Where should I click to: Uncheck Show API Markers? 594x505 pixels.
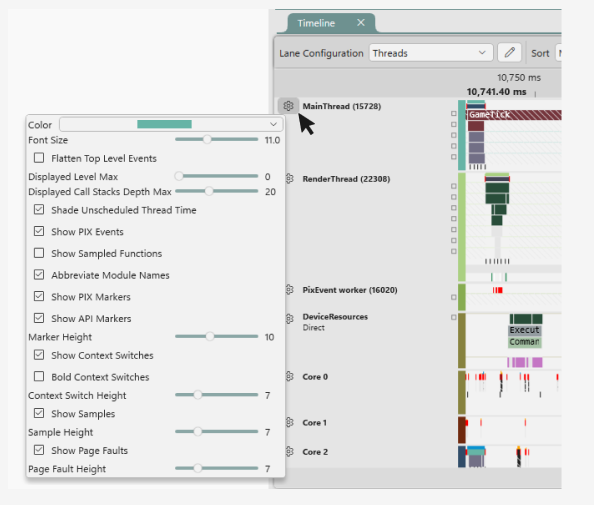[39, 318]
